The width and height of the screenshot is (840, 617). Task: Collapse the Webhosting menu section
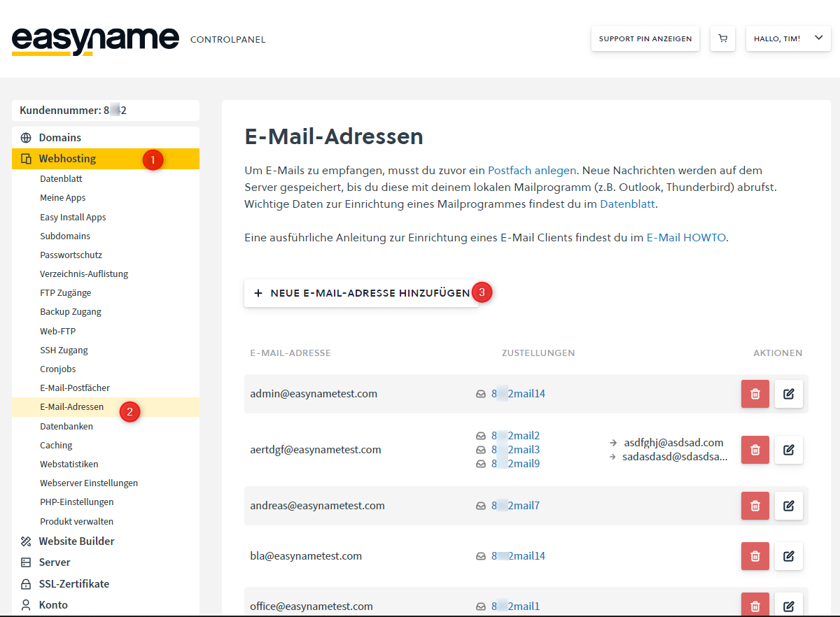coord(67,159)
